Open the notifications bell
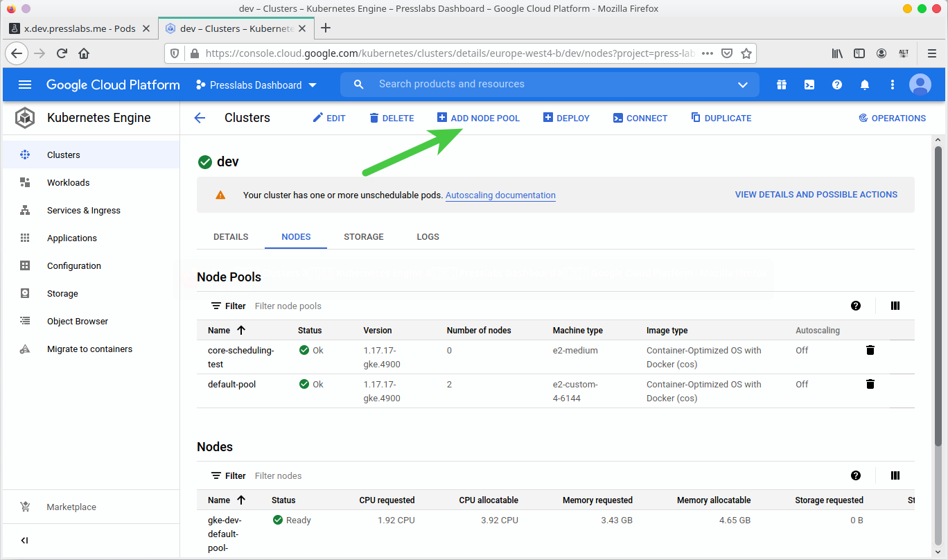The height and width of the screenshot is (560, 948). click(865, 85)
